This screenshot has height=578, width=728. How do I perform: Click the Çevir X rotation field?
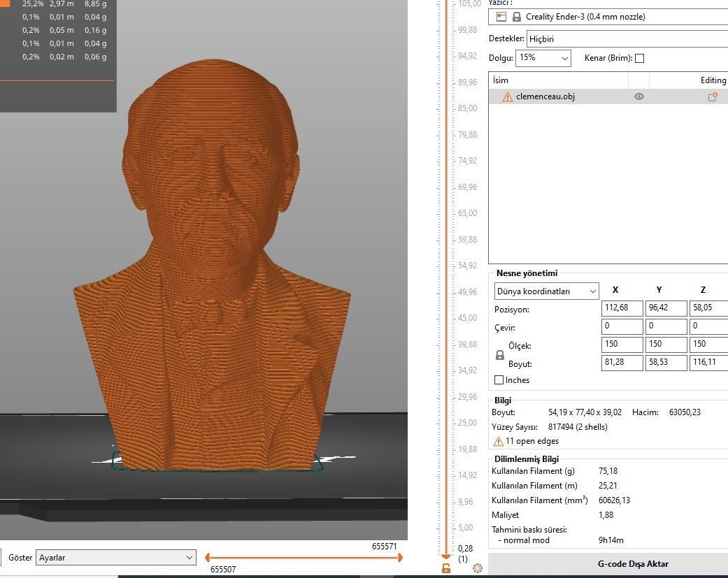pyautogui.click(x=622, y=326)
